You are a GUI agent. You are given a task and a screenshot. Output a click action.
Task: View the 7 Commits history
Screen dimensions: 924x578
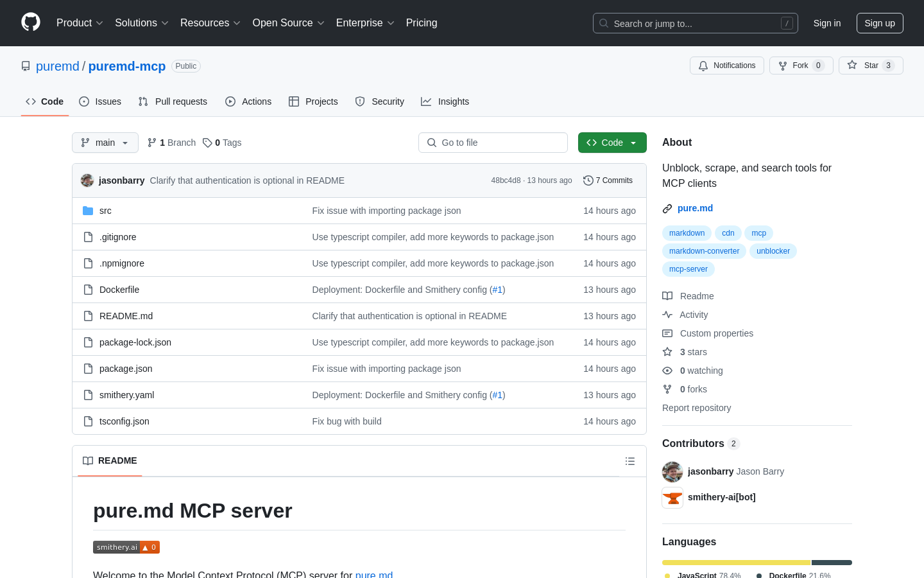(x=608, y=180)
